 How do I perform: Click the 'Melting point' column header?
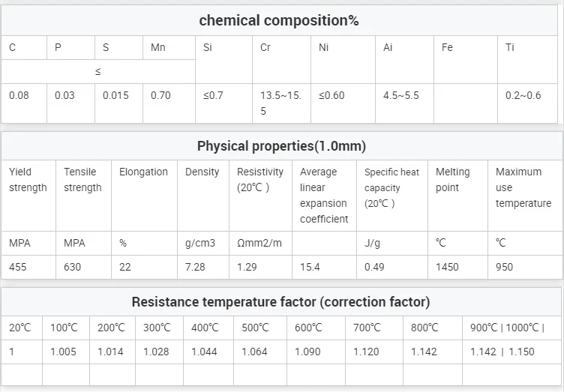[457, 180]
